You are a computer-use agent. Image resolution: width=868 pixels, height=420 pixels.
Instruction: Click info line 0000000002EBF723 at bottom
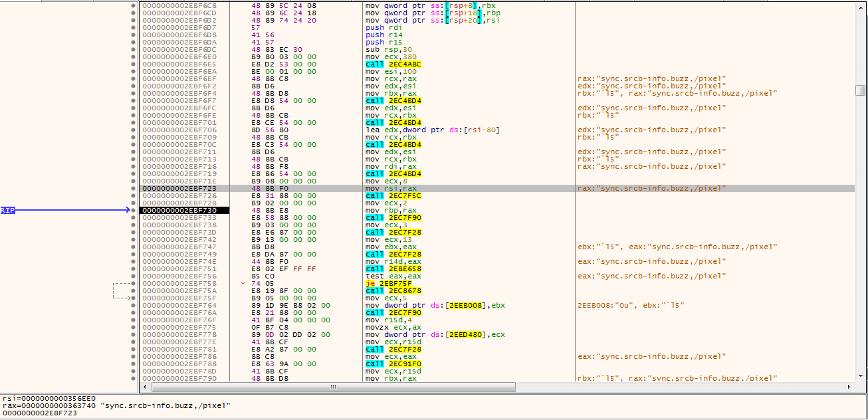[39, 412]
